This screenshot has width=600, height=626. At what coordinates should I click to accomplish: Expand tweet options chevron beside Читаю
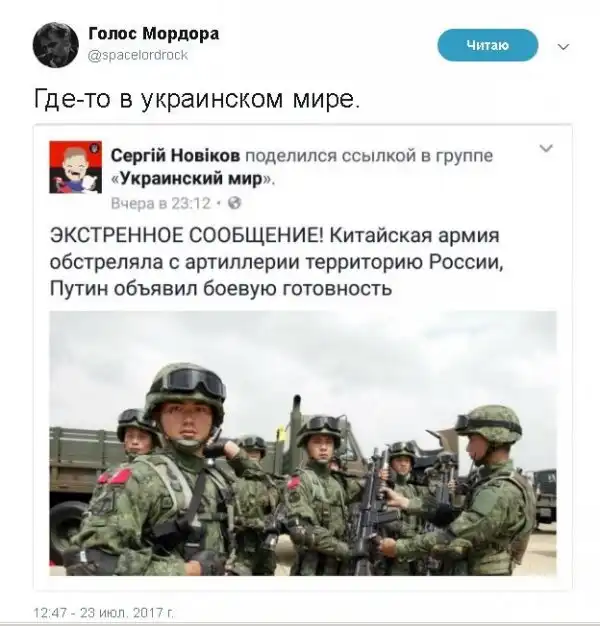(563, 47)
